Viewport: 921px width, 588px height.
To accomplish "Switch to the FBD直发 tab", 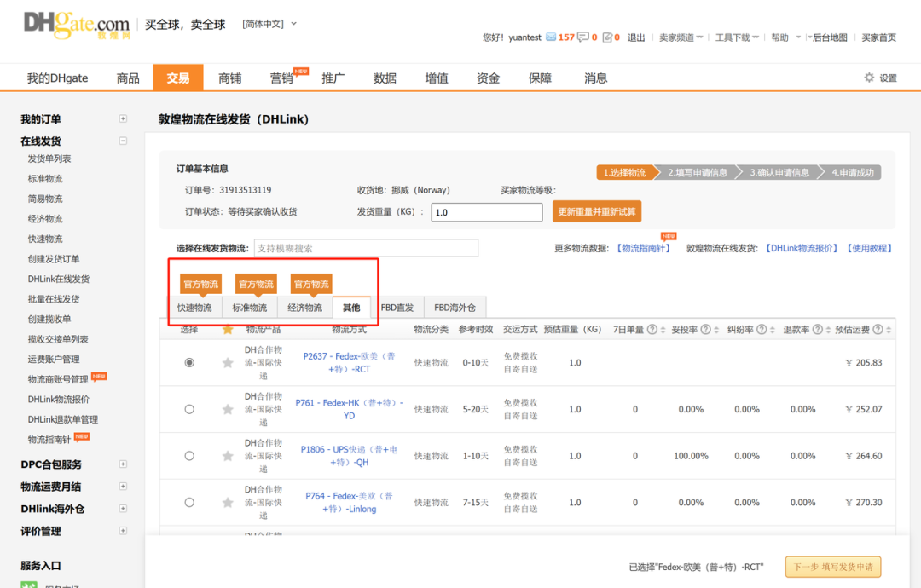I will pos(398,308).
